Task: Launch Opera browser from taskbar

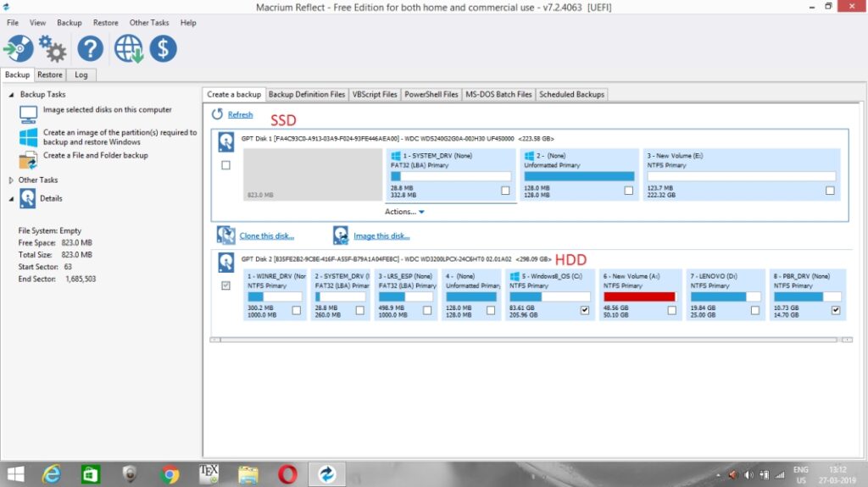Action: [x=287, y=474]
